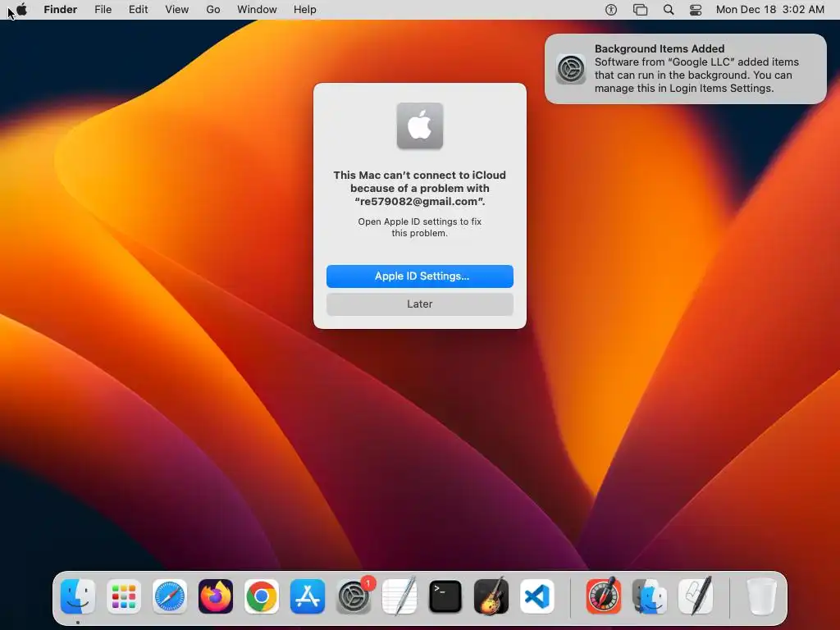Open the App Store from the Dock
This screenshot has height=630, width=840.
point(308,596)
